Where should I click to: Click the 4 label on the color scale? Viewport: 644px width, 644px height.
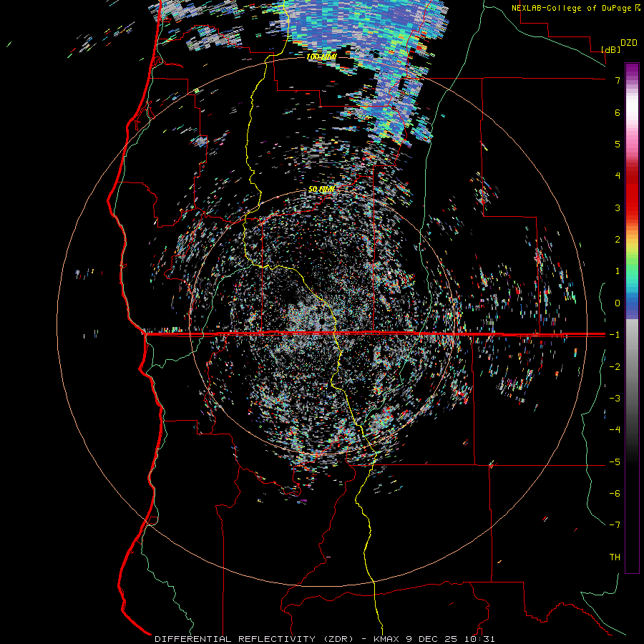pyautogui.click(x=618, y=176)
